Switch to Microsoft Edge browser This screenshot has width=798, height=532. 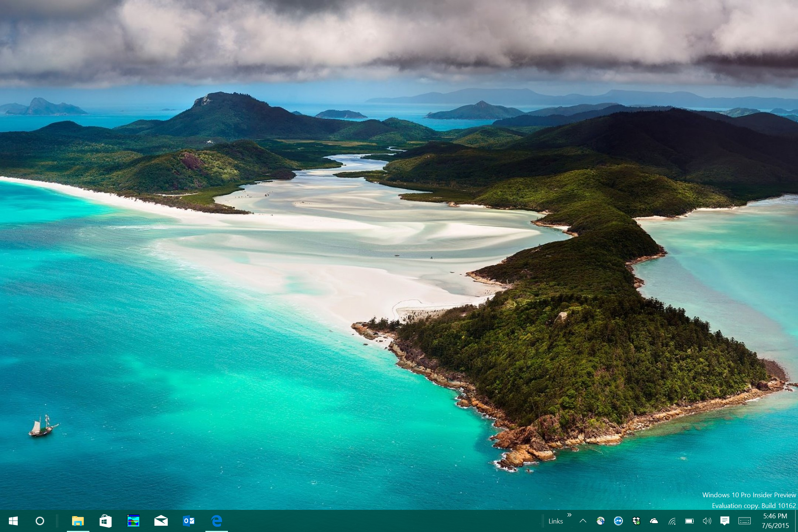click(x=216, y=521)
